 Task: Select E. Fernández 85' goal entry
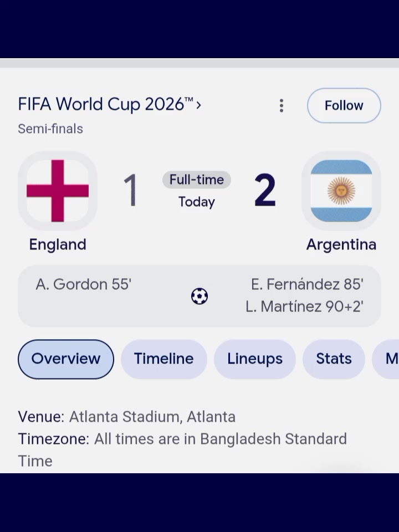coord(308,284)
